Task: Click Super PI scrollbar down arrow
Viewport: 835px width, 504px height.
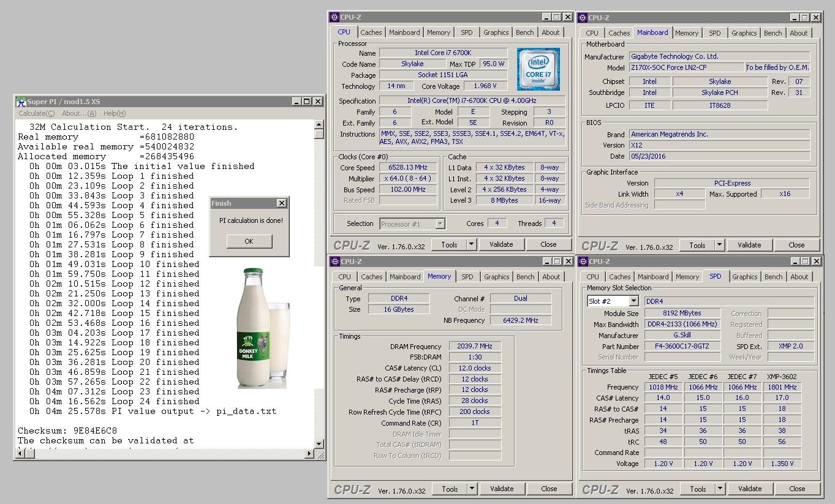Action: coord(319,444)
